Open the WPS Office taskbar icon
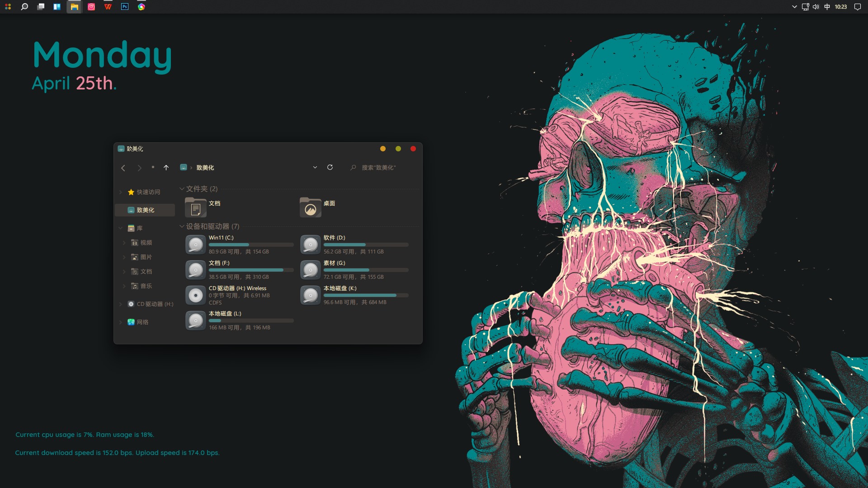 coord(108,7)
